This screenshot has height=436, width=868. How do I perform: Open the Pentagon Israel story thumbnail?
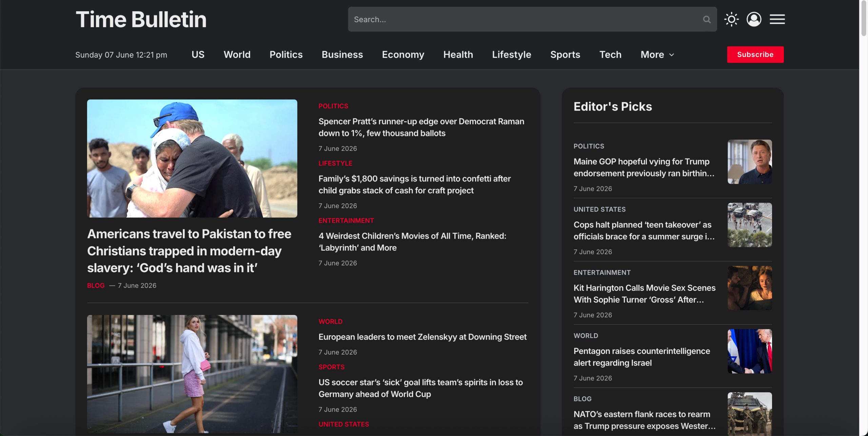click(x=750, y=351)
